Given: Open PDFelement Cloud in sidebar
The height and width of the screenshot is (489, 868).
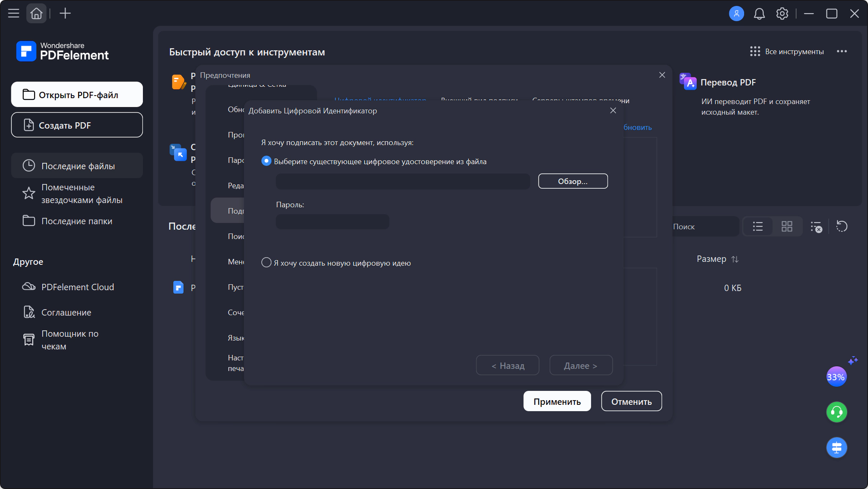Looking at the screenshot, I should pyautogui.click(x=77, y=287).
